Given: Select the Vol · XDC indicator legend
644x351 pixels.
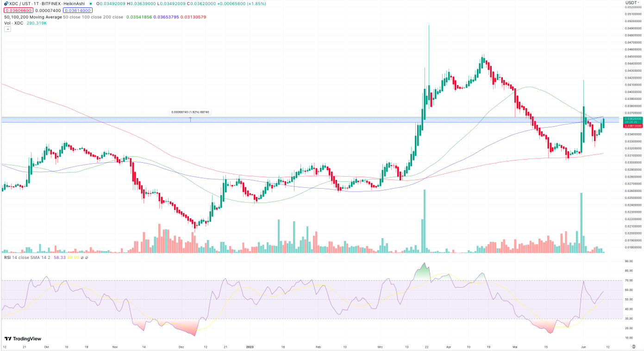Looking at the screenshot, I should point(13,23).
